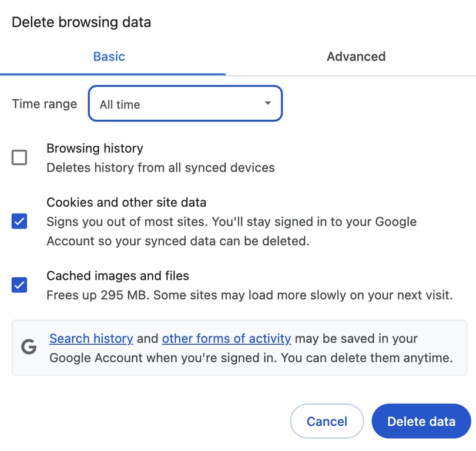Open the Time range dropdown arrow
This screenshot has height=451, width=476.
(267, 103)
